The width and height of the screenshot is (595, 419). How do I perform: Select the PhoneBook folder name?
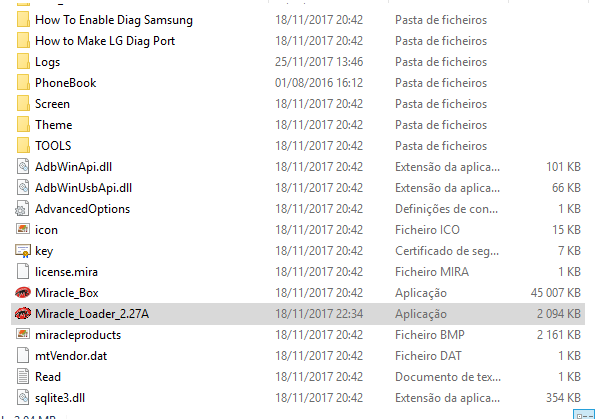(x=65, y=83)
